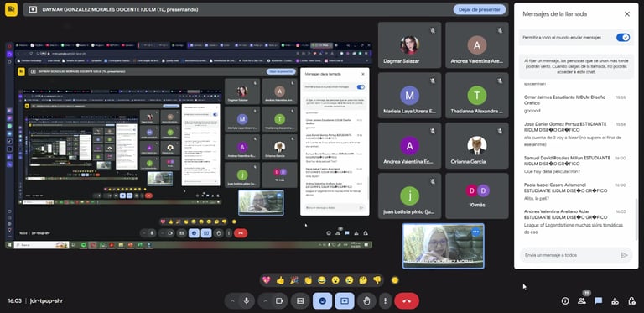Click the presenter self-view video thumbnail
The image size is (644, 313).
point(443,246)
